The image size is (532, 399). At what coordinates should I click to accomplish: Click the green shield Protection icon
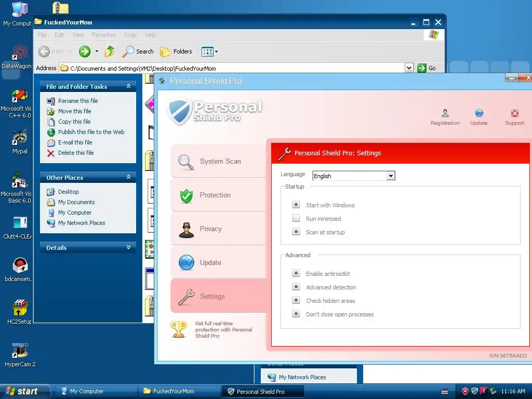[x=187, y=196]
